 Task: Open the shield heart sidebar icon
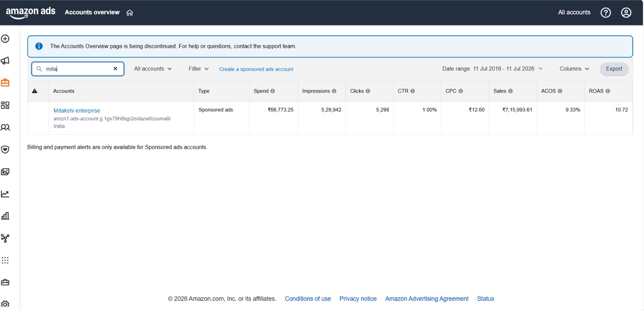click(x=5, y=150)
